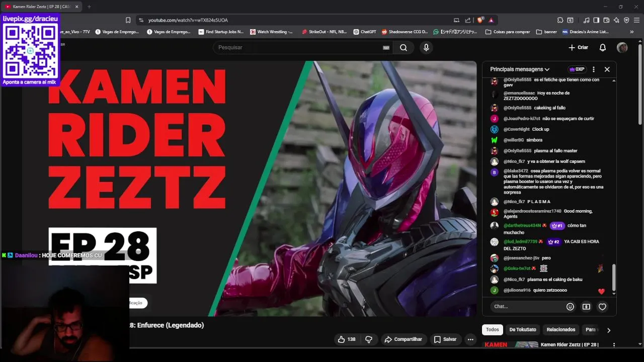Open the on-screen keyboard icon in search box
Image resolution: width=644 pixels, height=362 pixels.
[x=386, y=47]
